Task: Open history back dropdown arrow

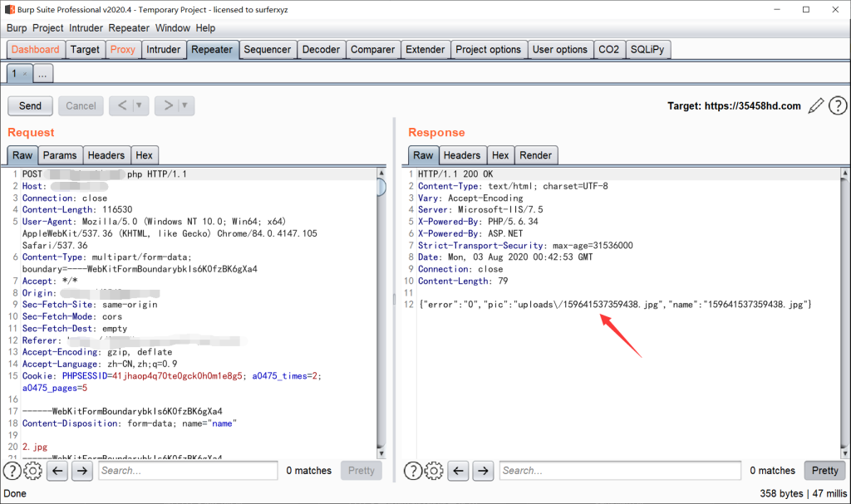Action: click(140, 105)
